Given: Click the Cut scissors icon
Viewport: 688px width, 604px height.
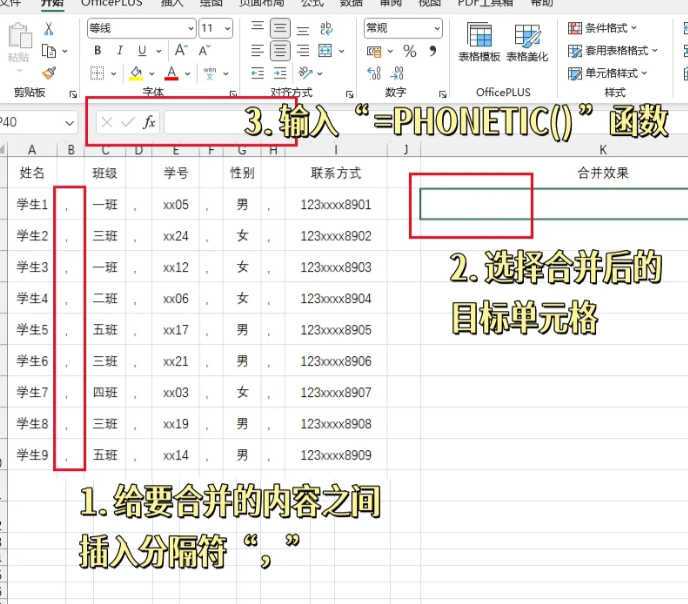Looking at the screenshot, I should point(49,29).
